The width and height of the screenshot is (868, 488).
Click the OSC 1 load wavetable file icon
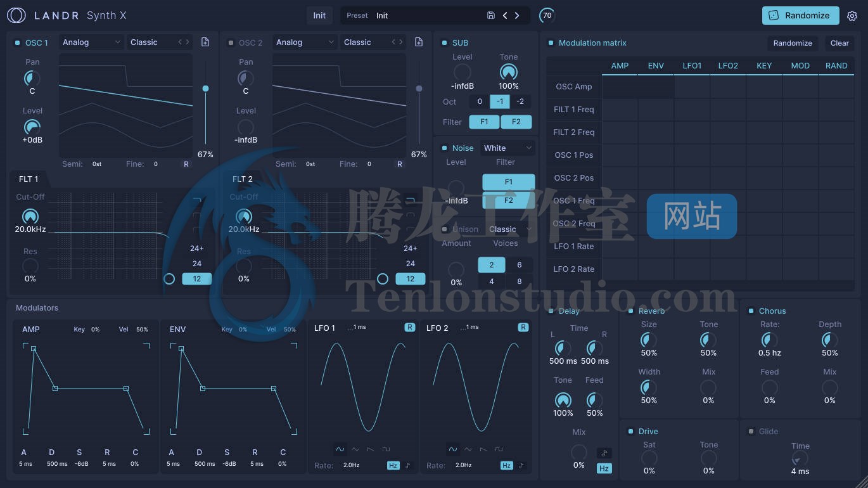point(205,42)
